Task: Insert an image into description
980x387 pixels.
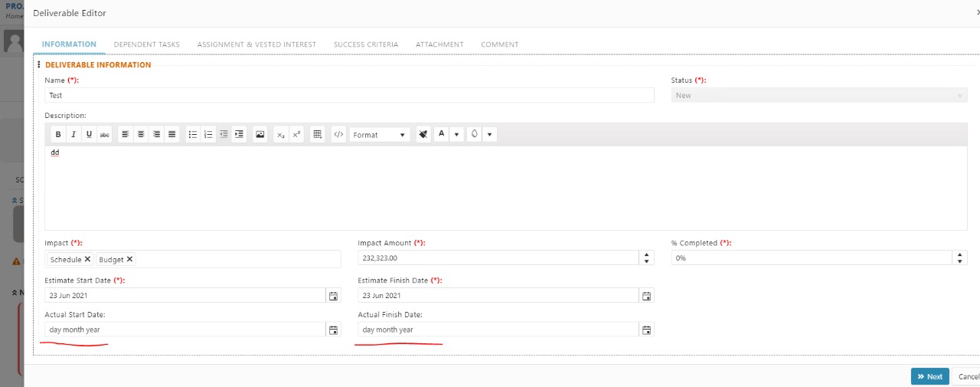Action: [260, 134]
